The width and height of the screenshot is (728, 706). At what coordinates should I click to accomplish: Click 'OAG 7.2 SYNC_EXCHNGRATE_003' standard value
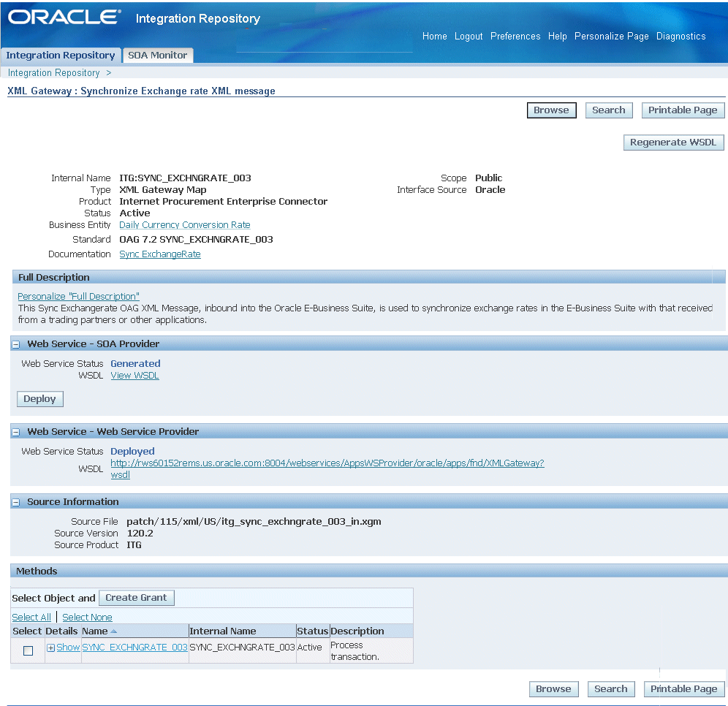(197, 240)
